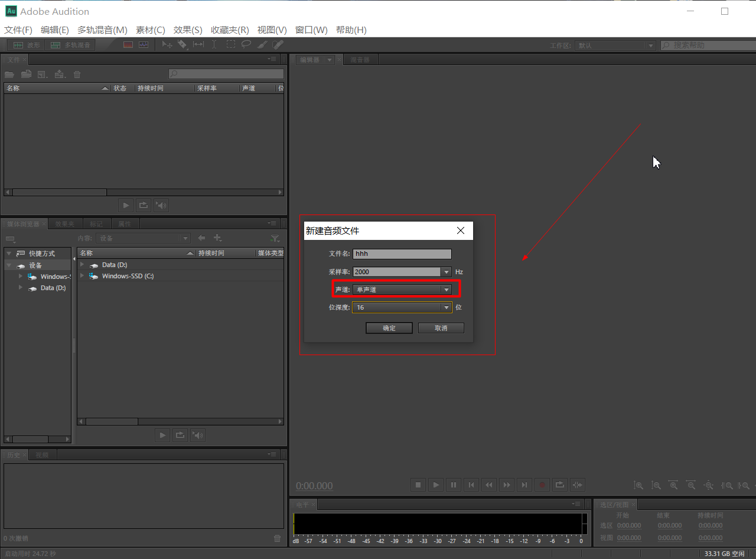Click transport Pause button

pos(454,485)
